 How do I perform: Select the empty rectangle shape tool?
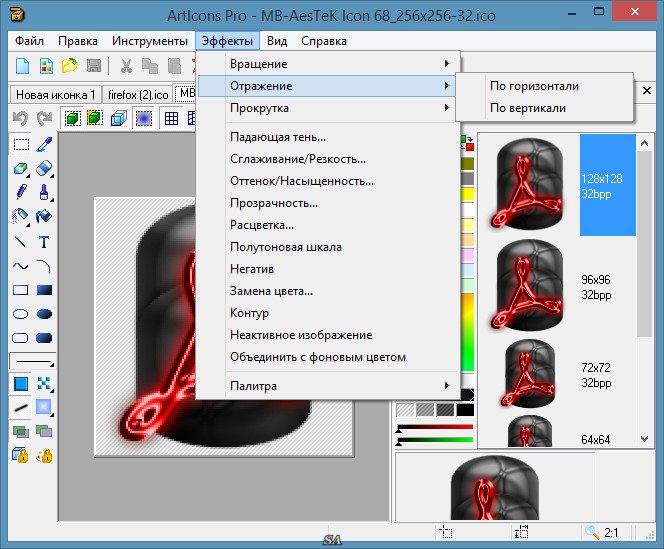point(21,290)
